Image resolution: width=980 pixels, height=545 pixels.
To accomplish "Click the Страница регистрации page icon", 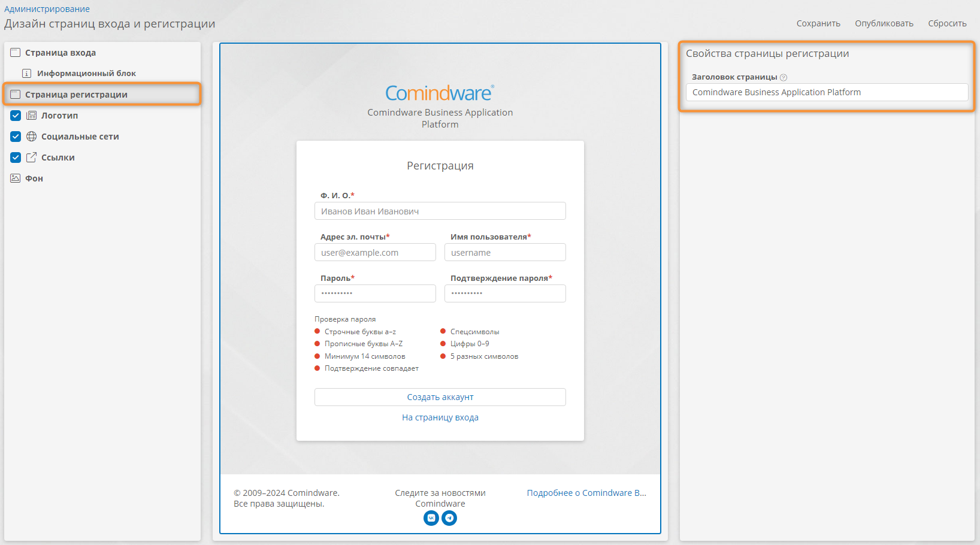I will (16, 95).
